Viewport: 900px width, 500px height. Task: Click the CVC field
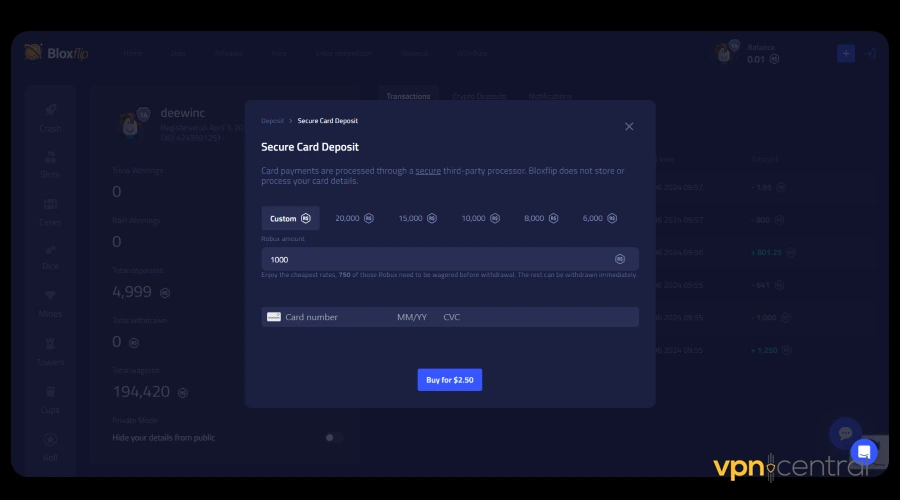click(452, 317)
